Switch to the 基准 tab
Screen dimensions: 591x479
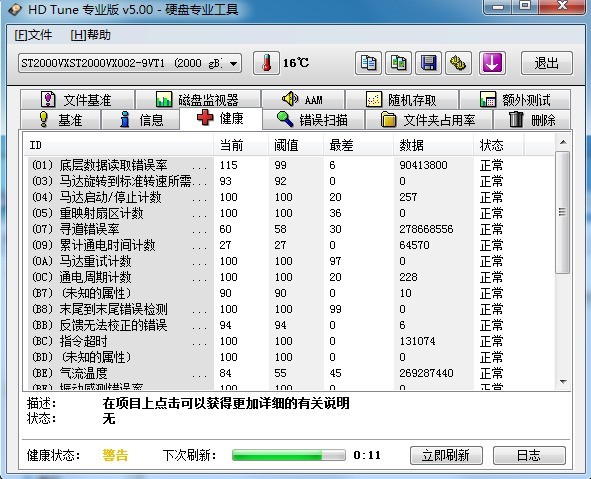point(61,120)
